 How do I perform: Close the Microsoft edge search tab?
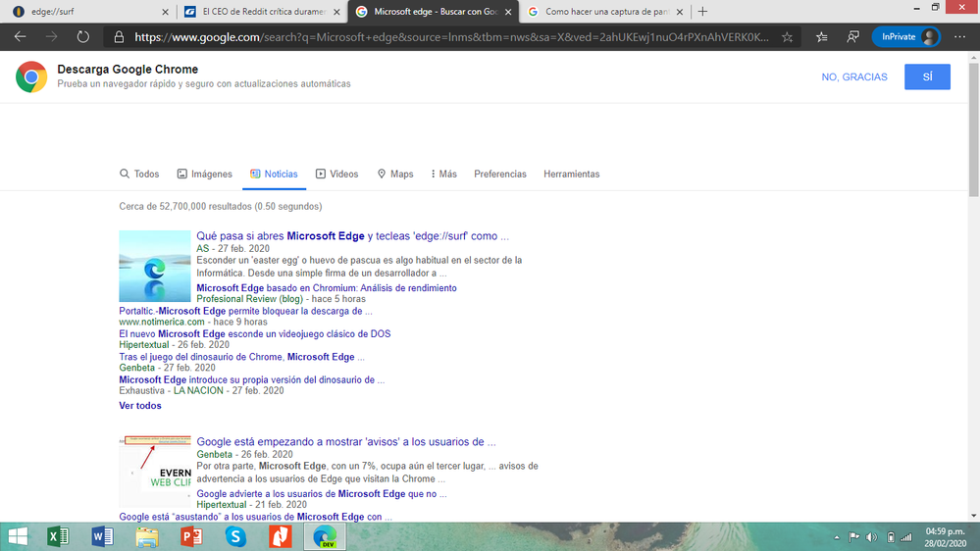click(x=508, y=12)
